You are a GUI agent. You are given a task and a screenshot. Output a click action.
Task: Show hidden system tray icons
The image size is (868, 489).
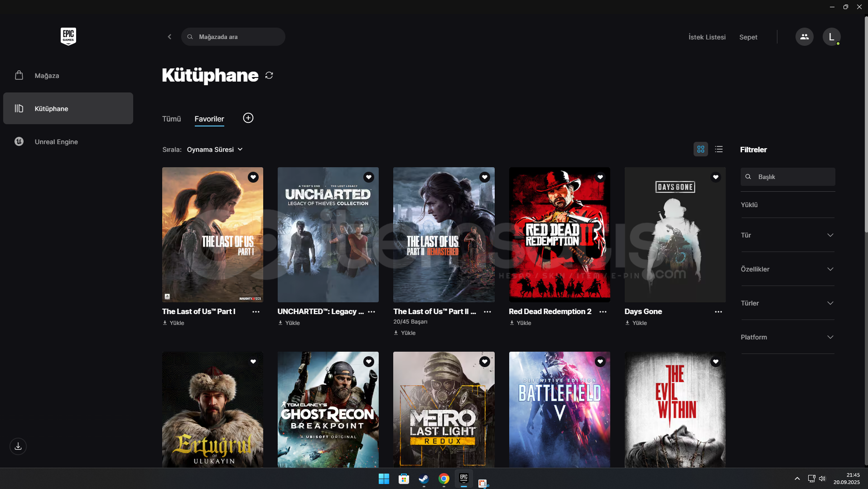coord(797,479)
